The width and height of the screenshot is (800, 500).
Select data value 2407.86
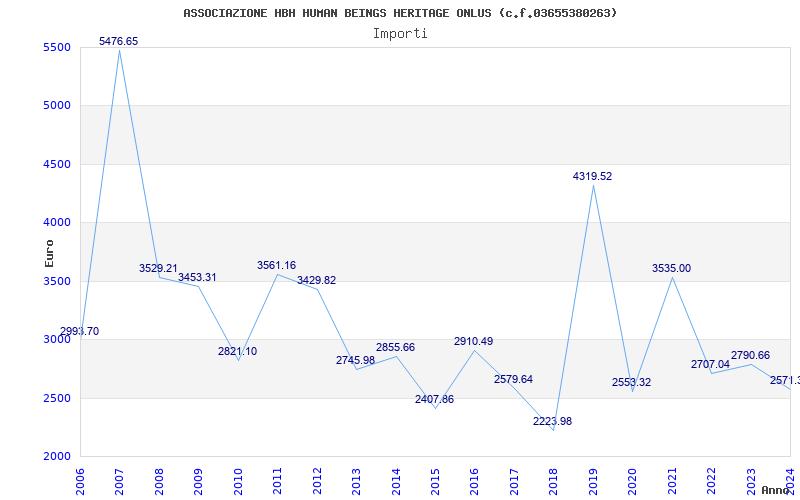click(x=434, y=399)
